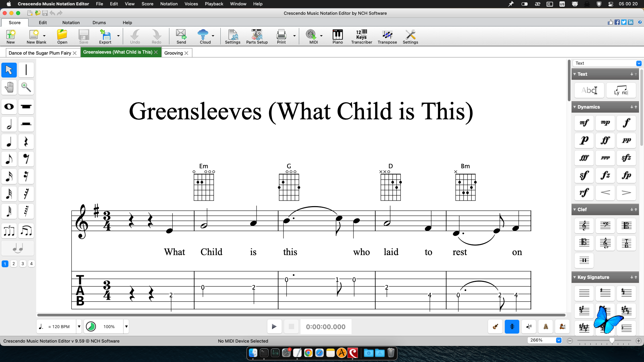This screenshot has width=644, height=362.
Task: Select the zoom magnifier tool
Action: (x=26, y=87)
